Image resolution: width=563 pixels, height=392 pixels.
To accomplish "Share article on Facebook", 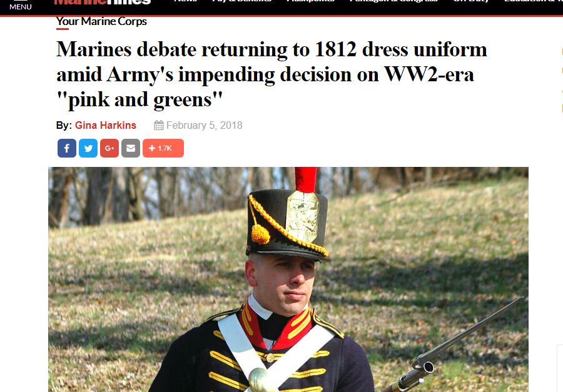I will tap(67, 148).
